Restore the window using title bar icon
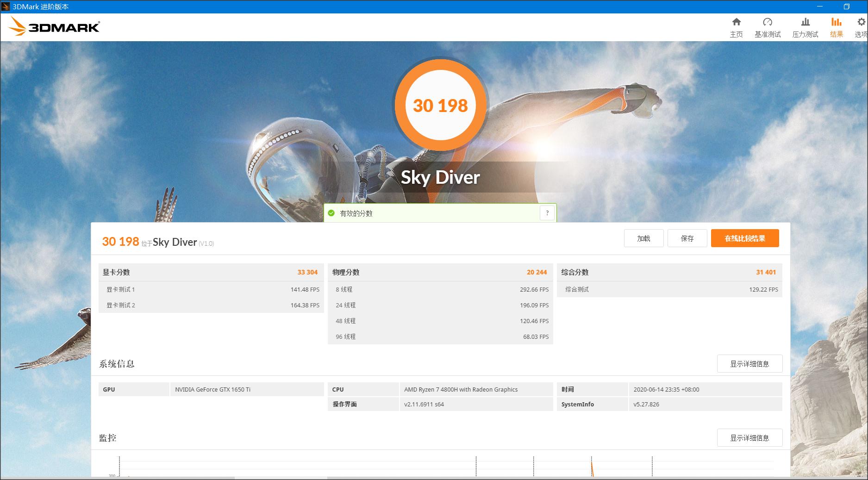The width and height of the screenshot is (868, 480). (x=846, y=6)
